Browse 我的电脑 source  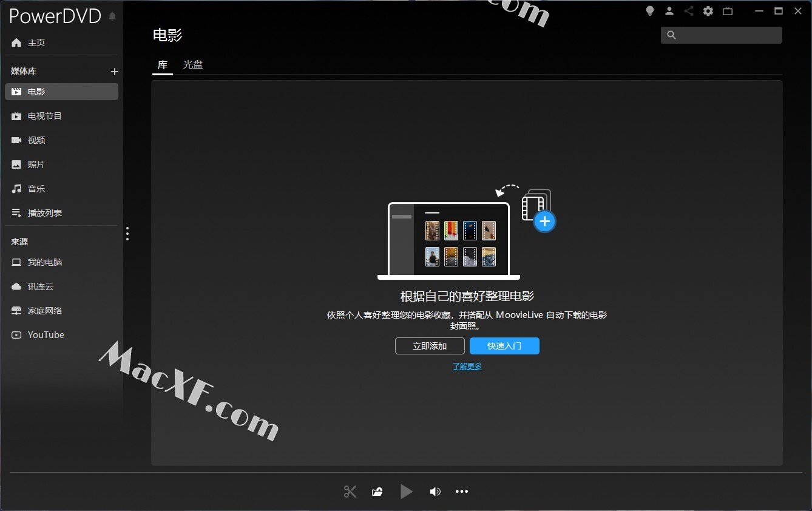(61, 262)
